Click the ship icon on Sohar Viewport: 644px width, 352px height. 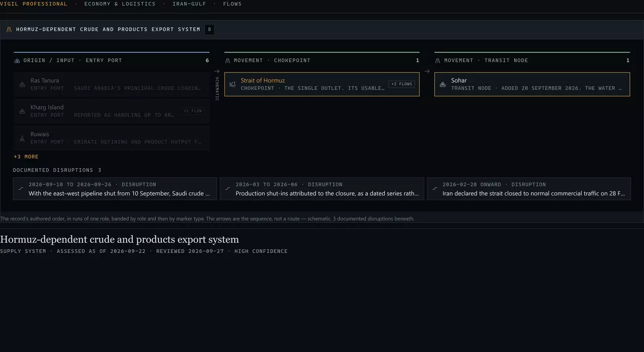point(443,84)
